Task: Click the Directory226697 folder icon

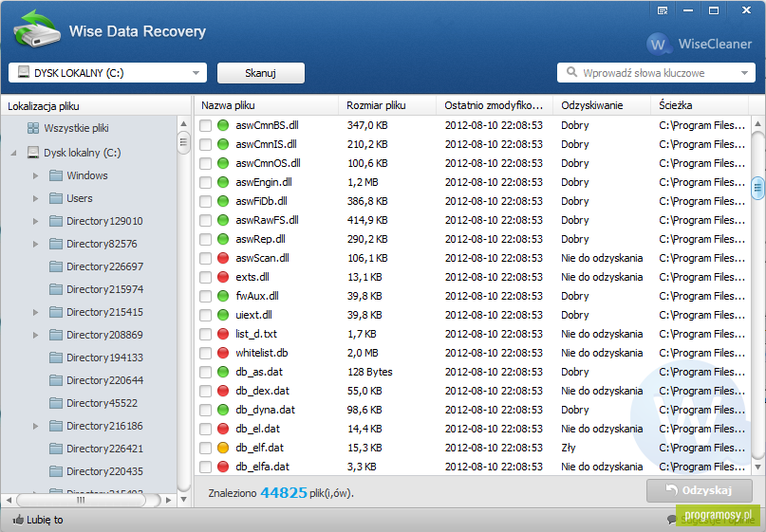Action: [x=56, y=266]
